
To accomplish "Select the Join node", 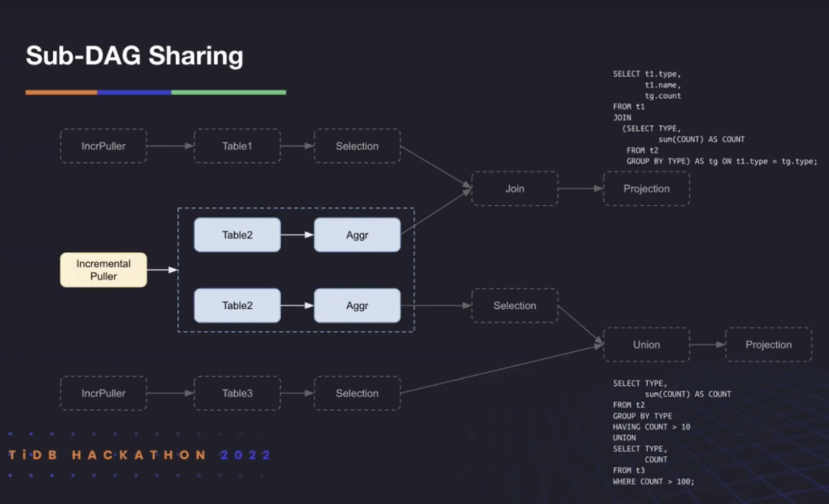I will tap(515, 189).
